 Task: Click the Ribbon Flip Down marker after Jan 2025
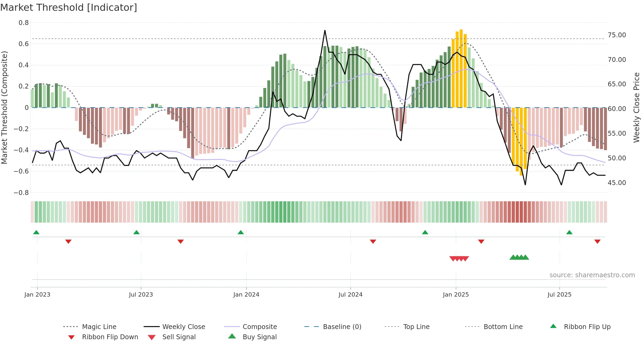tap(481, 242)
